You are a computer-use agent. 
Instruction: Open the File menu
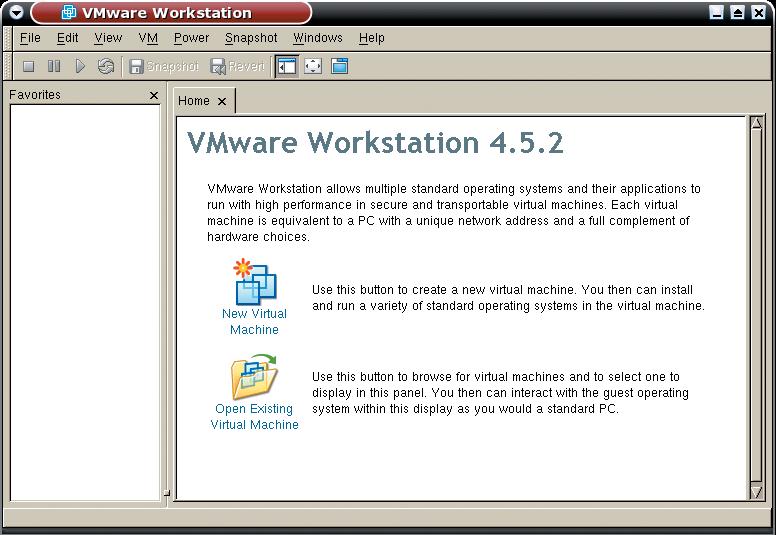click(x=30, y=38)
